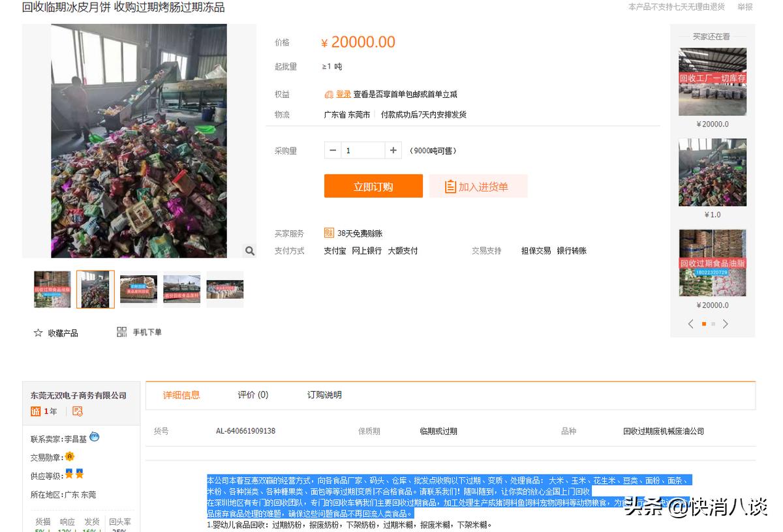This screenshot has height=532, width=783.
Task: Switch to the 订购说明 tab
Action: [x=324, y=395]
